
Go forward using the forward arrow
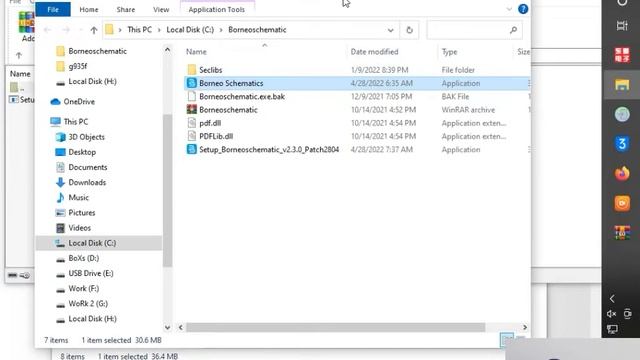click(x=66, y=30)
